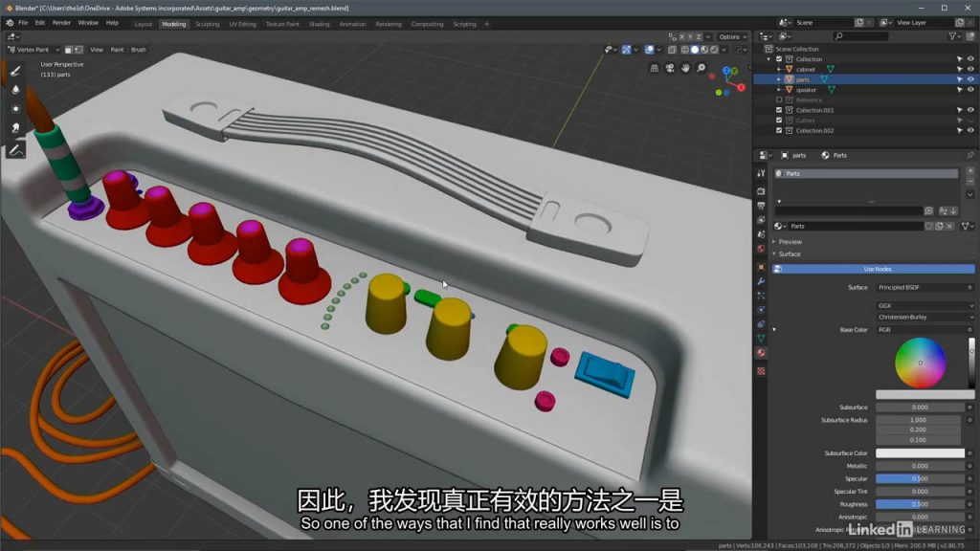The height and width of the screenshot is (551, 980).
Task: Select the Annotate tool
Action: [15, 150]
